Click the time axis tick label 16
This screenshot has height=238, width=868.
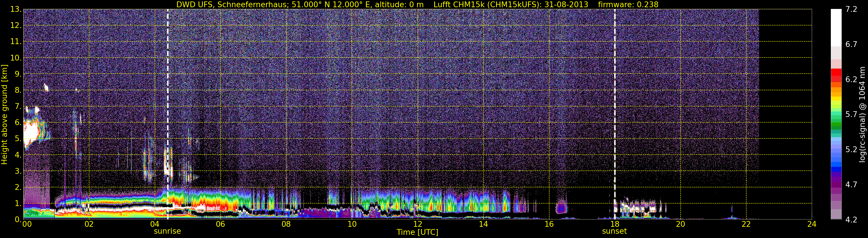(x=549, y=224)
